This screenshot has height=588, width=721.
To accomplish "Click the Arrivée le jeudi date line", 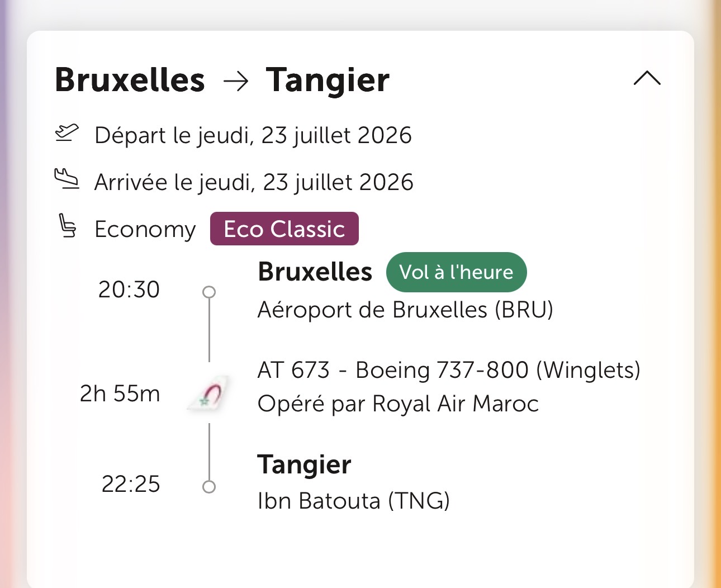I will point(254,182).
